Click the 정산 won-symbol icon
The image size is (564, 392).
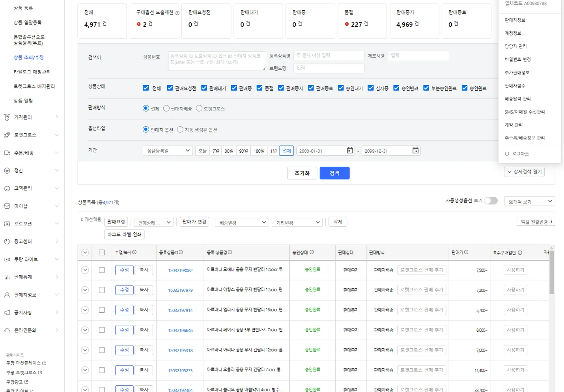(7, 170)
